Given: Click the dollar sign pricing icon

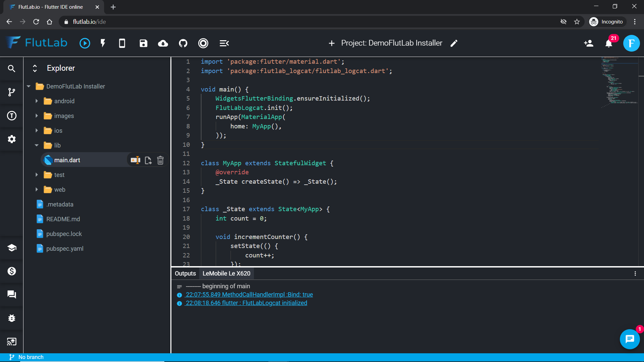Looking at the screenshot, I should point(12,271).
